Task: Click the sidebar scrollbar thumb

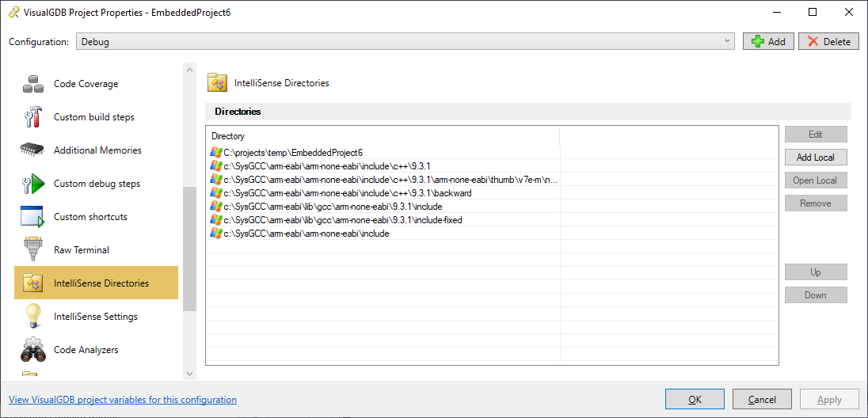Action: tap(189, 249)
